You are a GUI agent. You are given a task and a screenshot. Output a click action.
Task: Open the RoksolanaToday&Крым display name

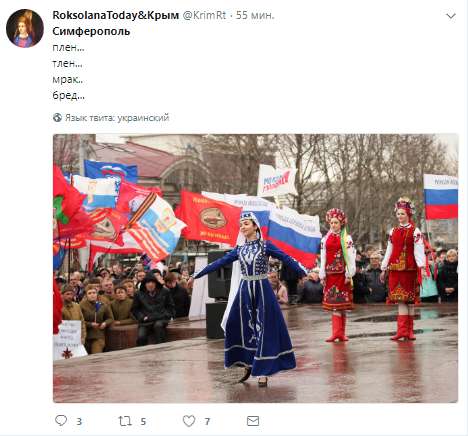coord(116,15)
